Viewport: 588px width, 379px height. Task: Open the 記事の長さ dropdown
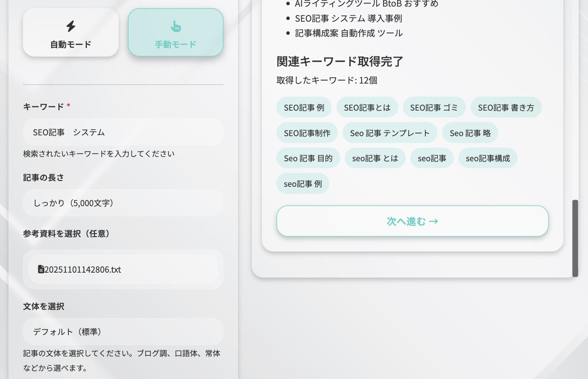[x=123, y=203]
